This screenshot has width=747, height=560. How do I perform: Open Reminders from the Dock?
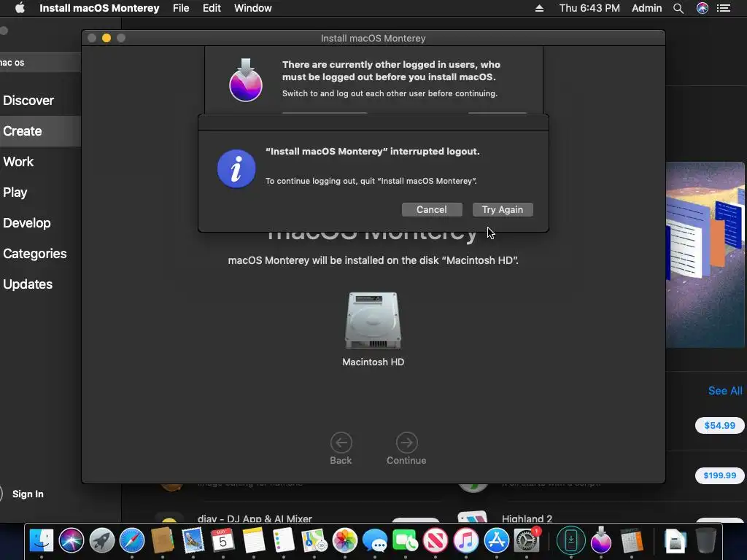point(284,541)
